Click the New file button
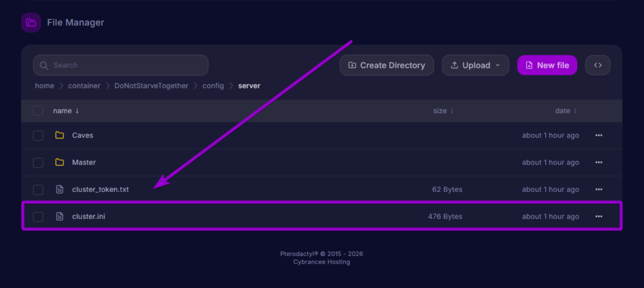644x288 pixels. tap(547, 65)
